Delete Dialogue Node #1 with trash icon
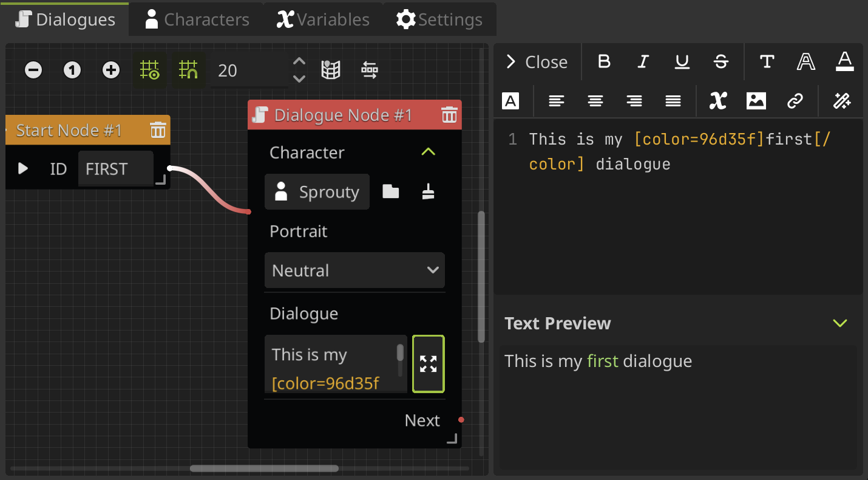 pos(449,115)
